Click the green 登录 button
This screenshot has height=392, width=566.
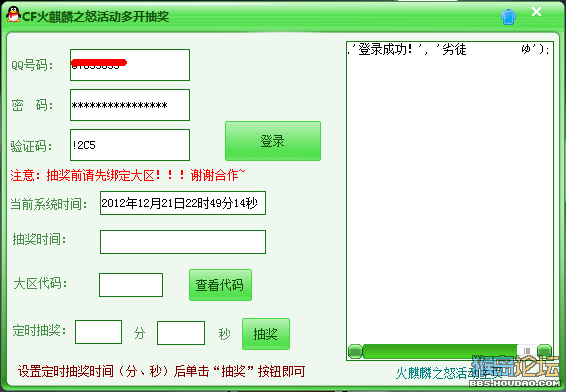tap(273, 141)
